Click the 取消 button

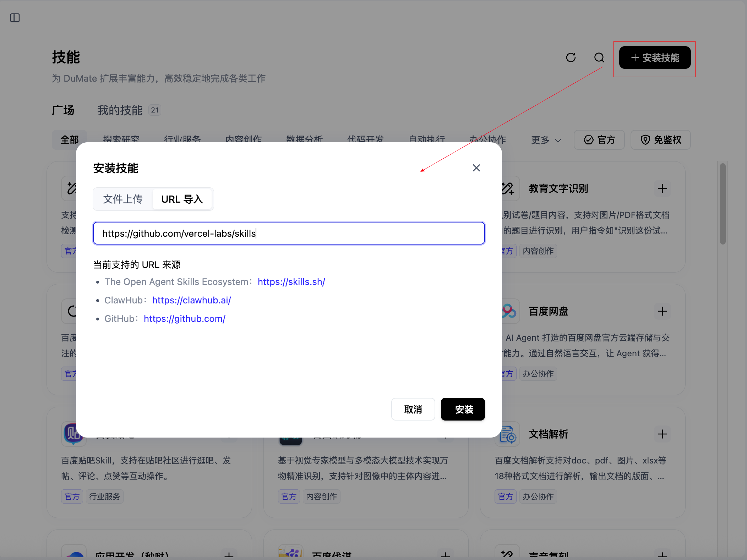pos(413,409)
